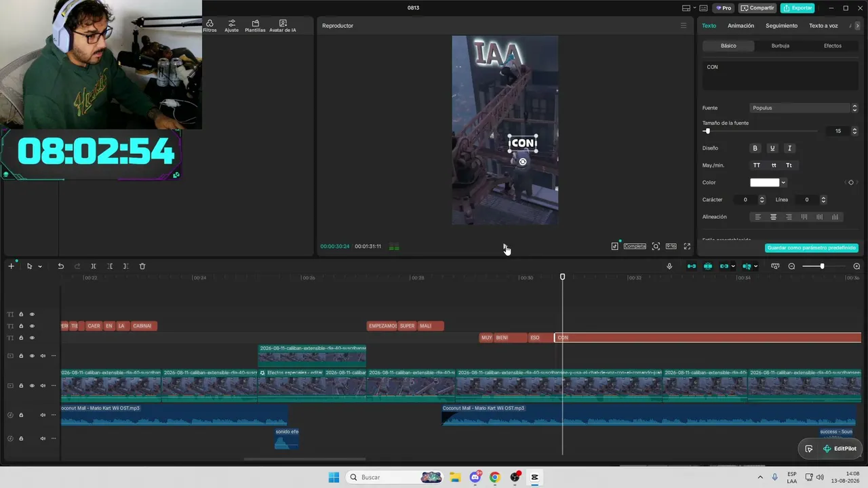868x488 pixels.
Task: Expand the linkage options dropdown arrow
Action: [733, 266]
